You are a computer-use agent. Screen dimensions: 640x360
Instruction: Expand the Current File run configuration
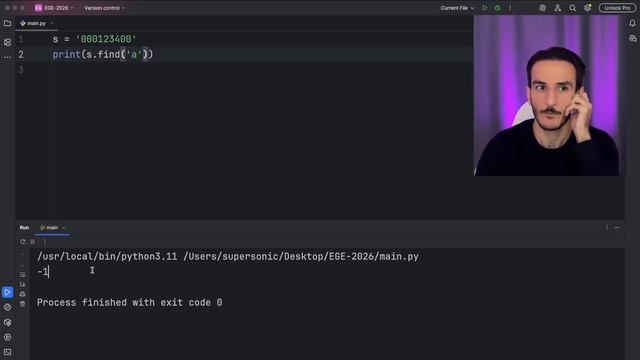(457, 8)
